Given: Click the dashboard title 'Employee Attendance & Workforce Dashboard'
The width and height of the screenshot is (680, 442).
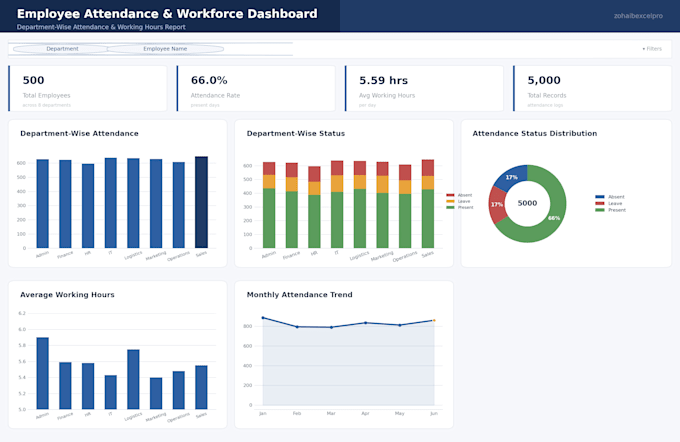Looking at the screenshot, I should click(x=167, y=14).
